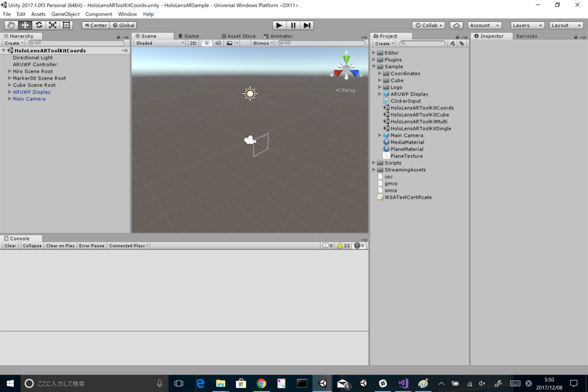Screen dimensions: 588x392
Task: Open the Component menu
Action: tap(99, 14)
